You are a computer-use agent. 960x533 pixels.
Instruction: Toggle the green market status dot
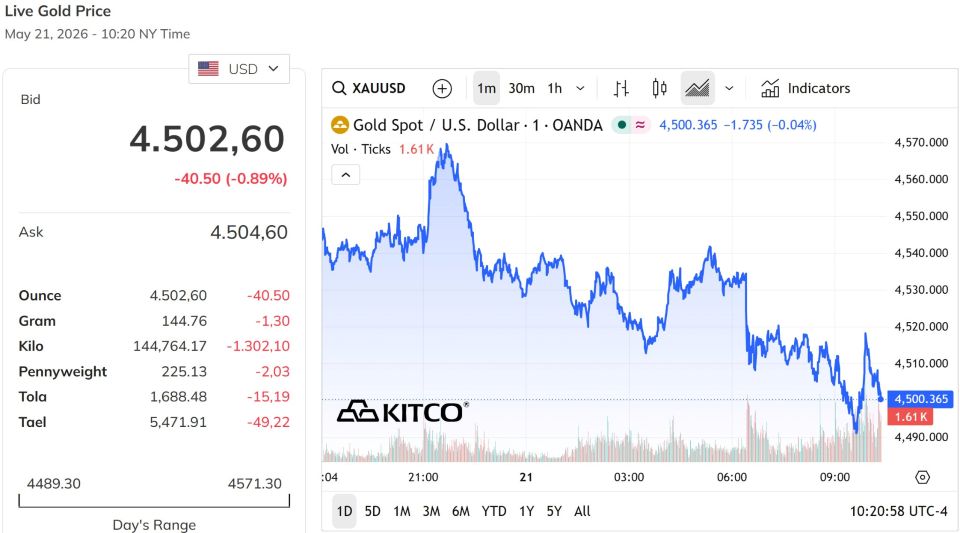point(622,125)
